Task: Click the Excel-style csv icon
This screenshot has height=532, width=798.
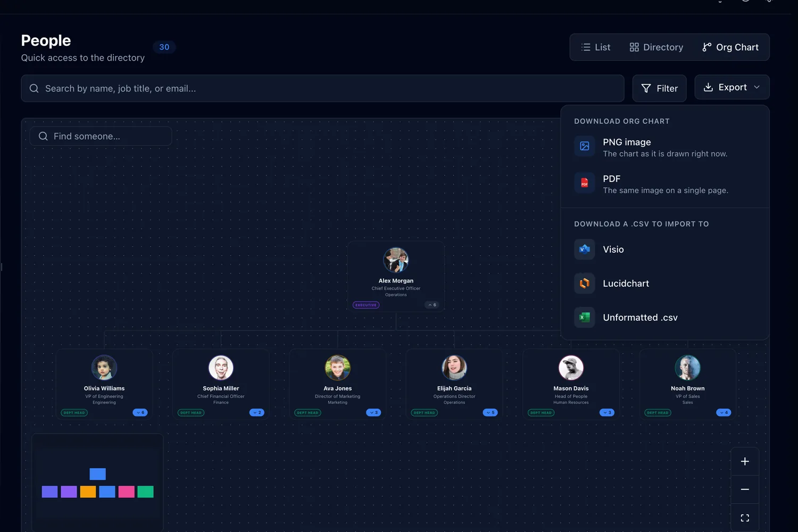Action: coord(585,318)
